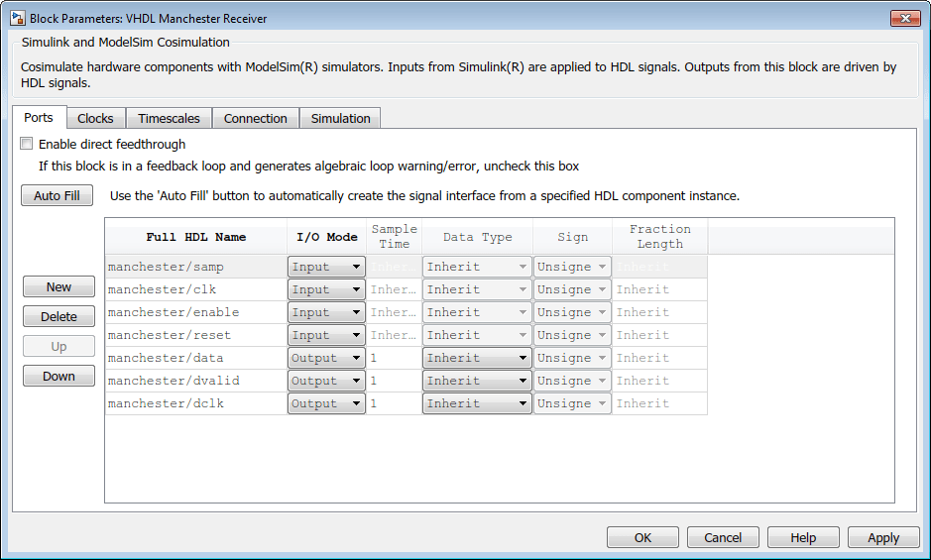
Task: Open Data Type dropdown for manchester/samp
Action: pyautogui.click(x=477, y=267)
